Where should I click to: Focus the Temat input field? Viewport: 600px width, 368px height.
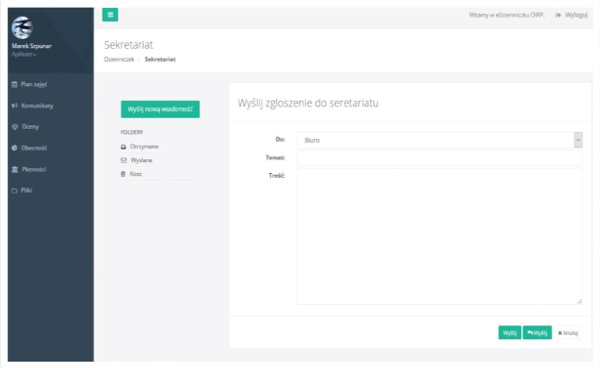point(440,158)
